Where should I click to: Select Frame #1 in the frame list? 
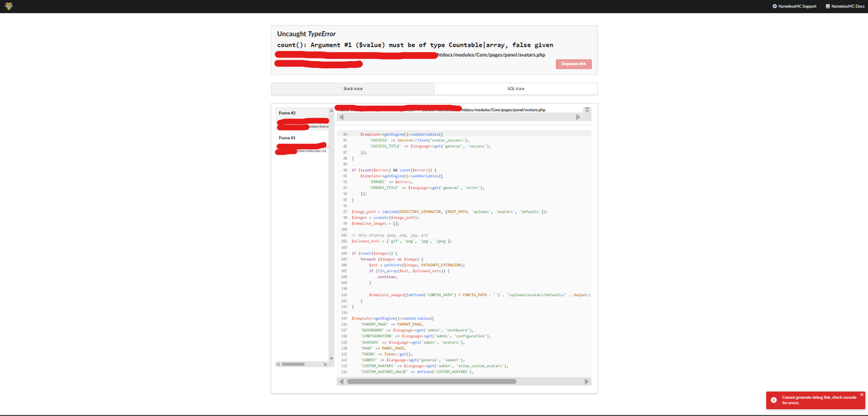click(302, 144)
